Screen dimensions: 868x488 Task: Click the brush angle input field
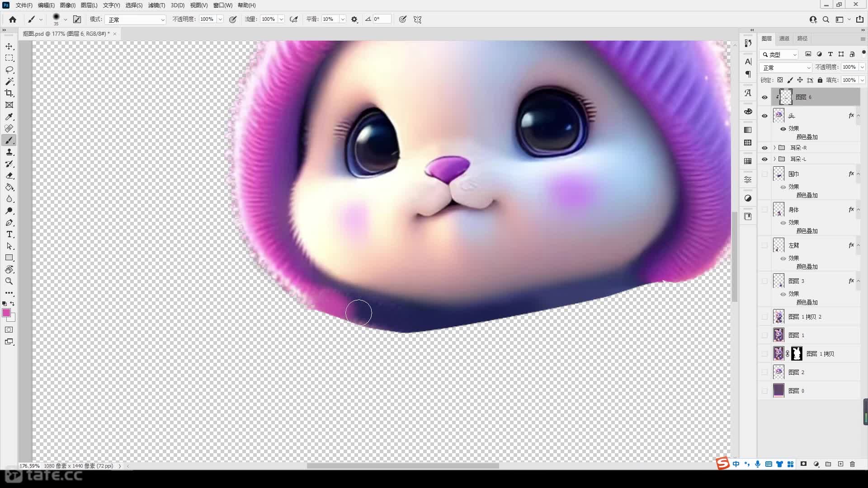[x=381, y=19]
